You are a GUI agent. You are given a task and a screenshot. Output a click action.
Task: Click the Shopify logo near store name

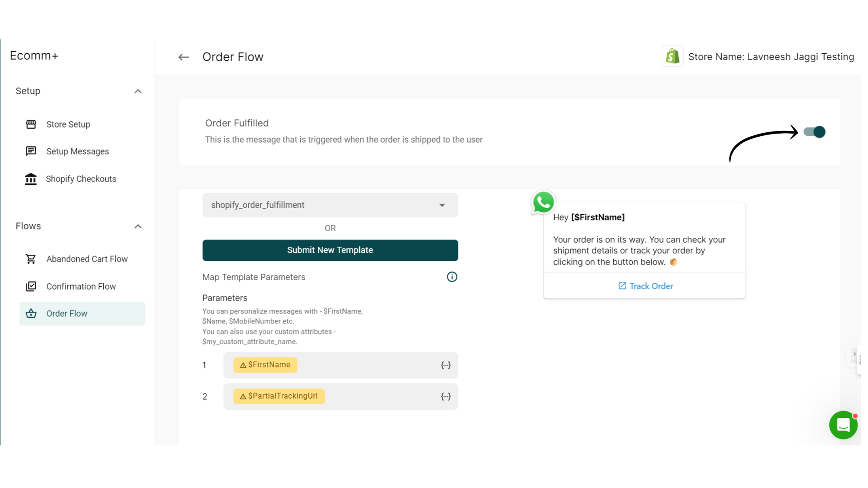click(672, 56)
